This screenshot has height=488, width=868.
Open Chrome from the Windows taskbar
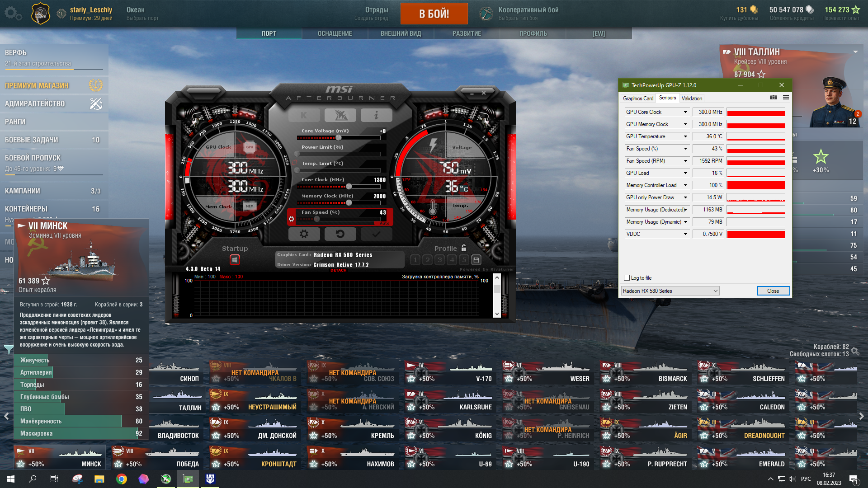[122, 479]
